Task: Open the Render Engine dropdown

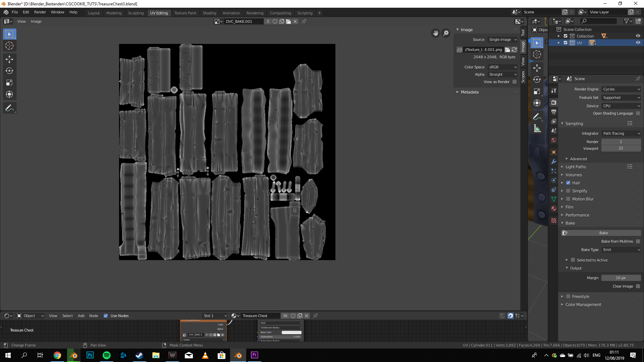Action: pos(621,89)
